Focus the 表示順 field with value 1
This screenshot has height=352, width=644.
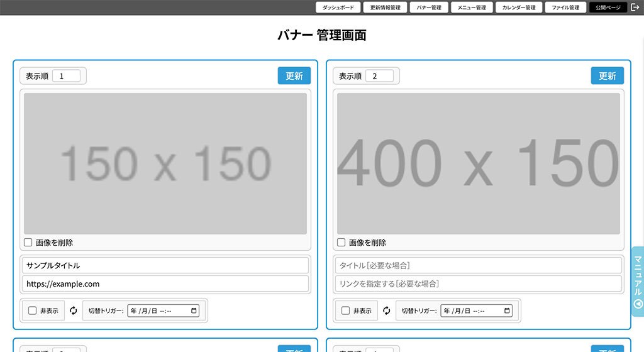pos(66,76)
